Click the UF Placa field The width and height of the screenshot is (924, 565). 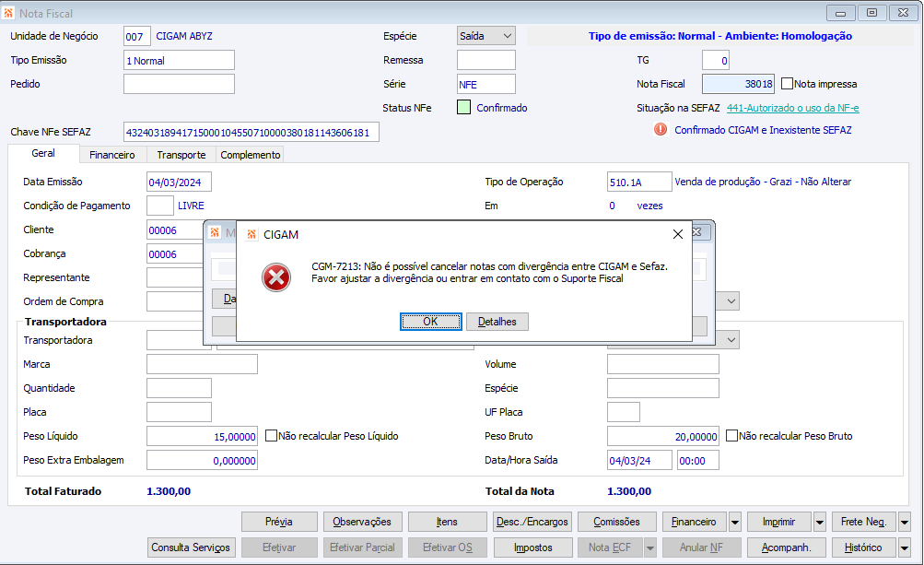[x=624, y=412]
